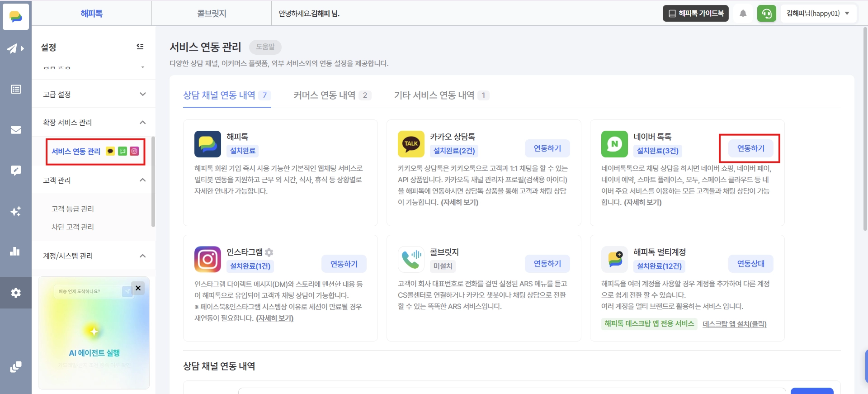Screen dimensions: 868x394
Task: Open the 해피톡 가이드북 button
Action: click(696, 14)
